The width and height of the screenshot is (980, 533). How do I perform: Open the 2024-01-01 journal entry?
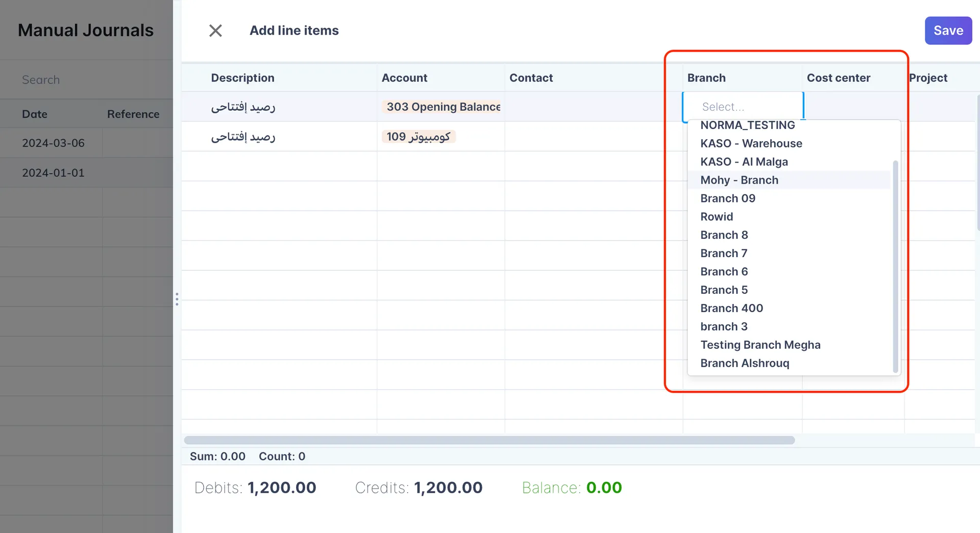53,173
